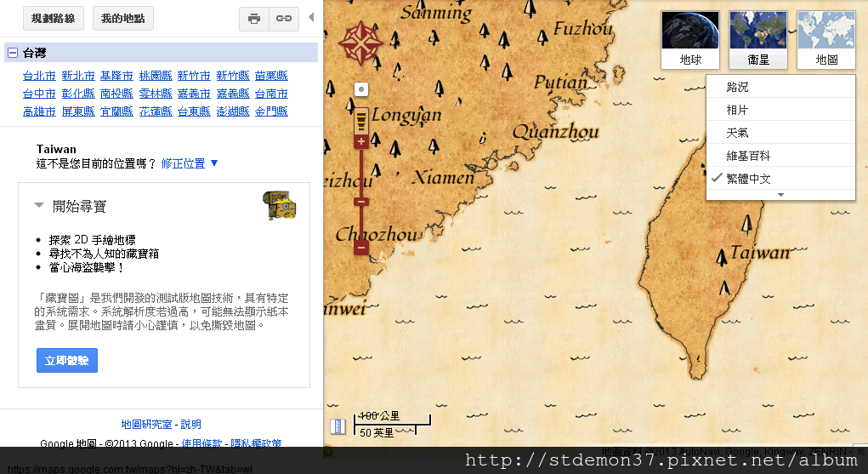
Task: Open the 彰化縣 link
Action: 78,93
